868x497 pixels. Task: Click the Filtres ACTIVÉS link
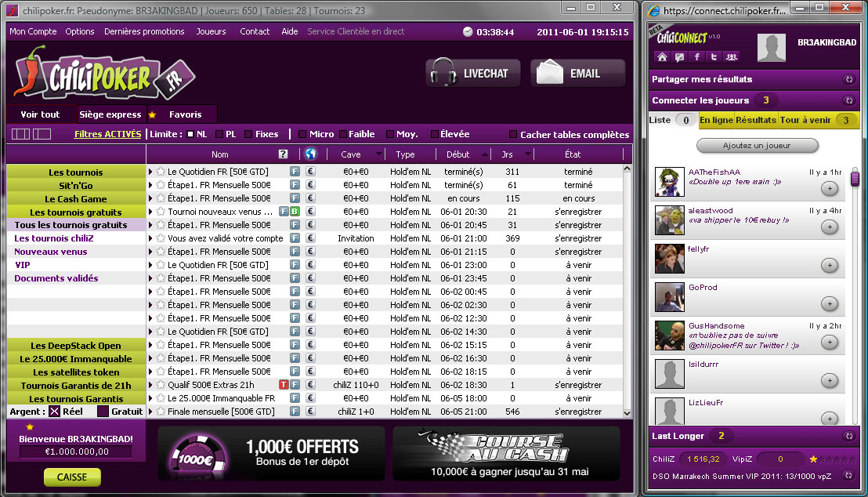tap(107, 134)
